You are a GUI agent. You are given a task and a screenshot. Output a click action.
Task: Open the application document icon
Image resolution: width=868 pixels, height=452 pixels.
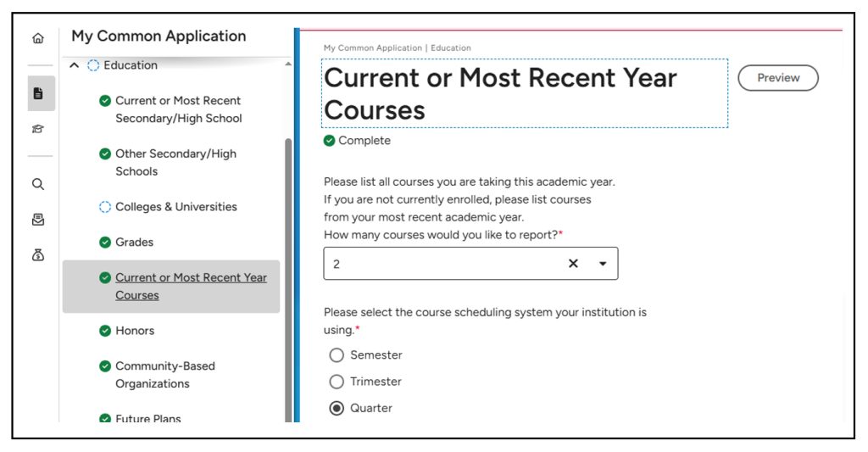(x=37, y=93)
